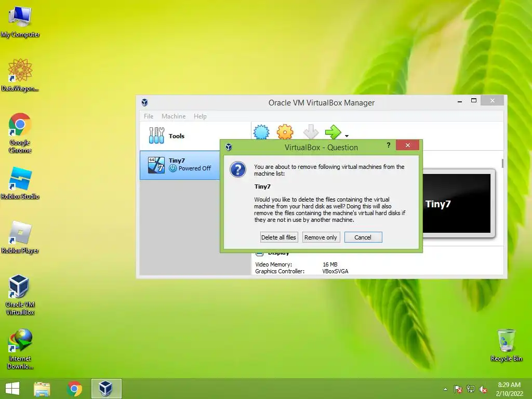
Task: Click the My Computer desktop icon
Action: point(20,21)
